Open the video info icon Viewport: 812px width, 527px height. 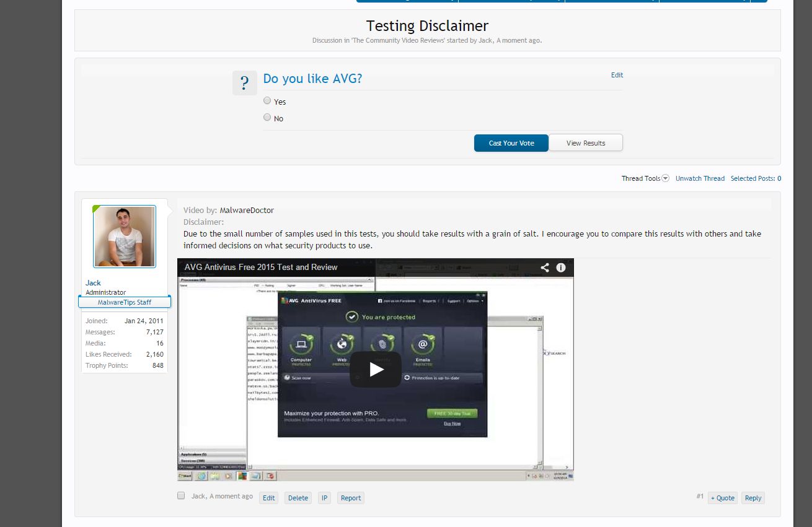[x=561, y=268]
